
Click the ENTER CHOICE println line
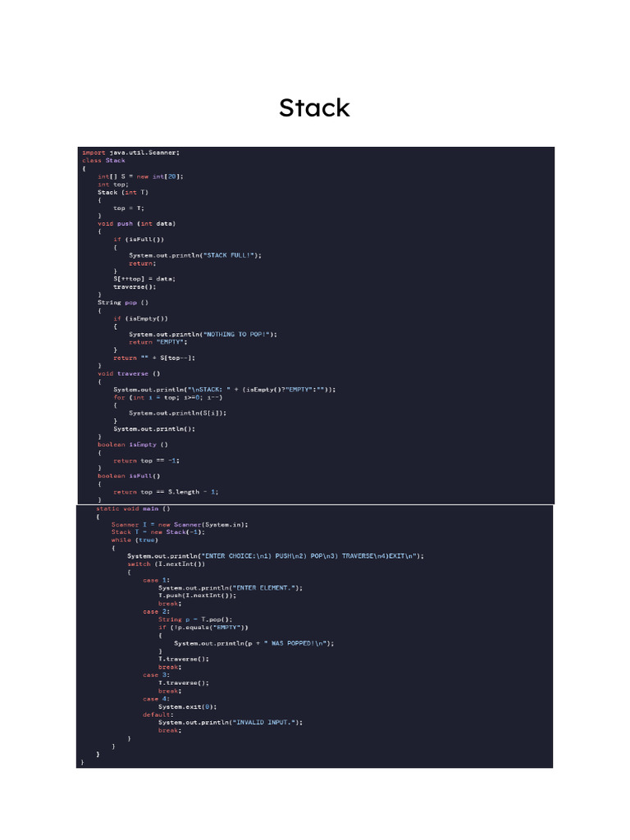click(x=276, y=556)
